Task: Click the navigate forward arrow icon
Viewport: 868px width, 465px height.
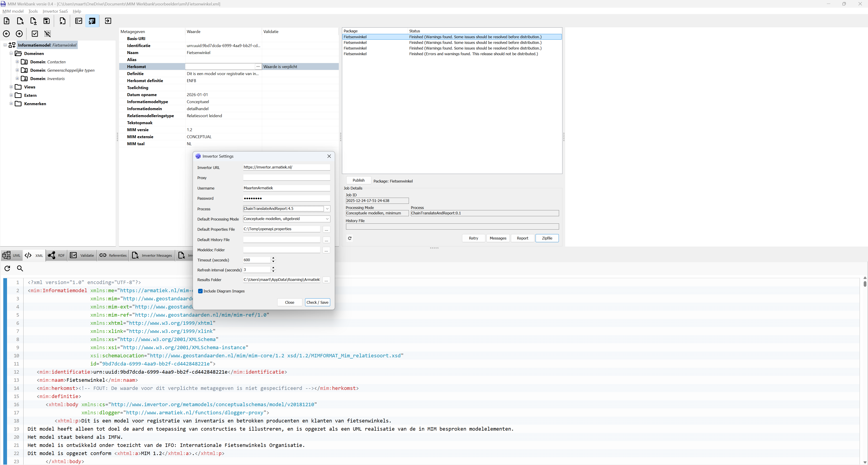Action: (x=19, y=34)
